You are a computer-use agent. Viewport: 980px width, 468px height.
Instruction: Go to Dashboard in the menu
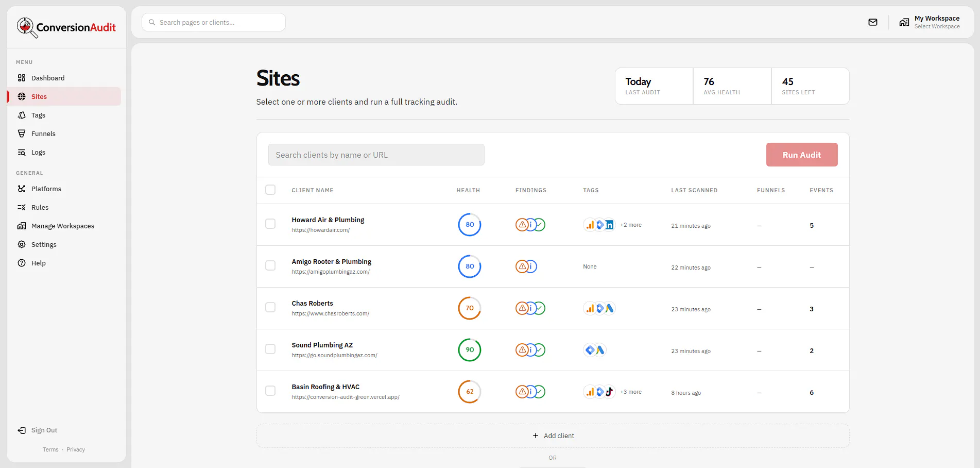pos(64,78)
